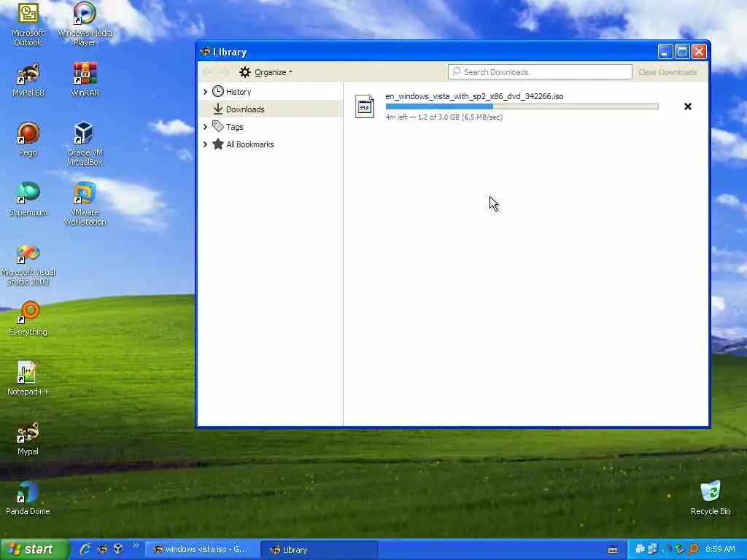The width and height of the screenshot is (747, 560).
Task: Expand the Tags tree node
Action: pyautogui.click(x=205, y=127)
